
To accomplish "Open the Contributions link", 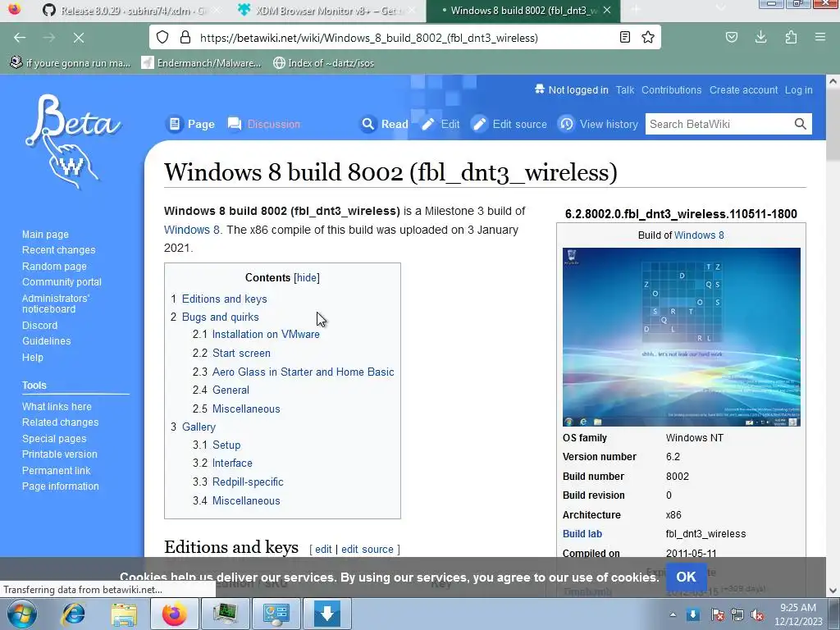I will (x=671, y=90).
